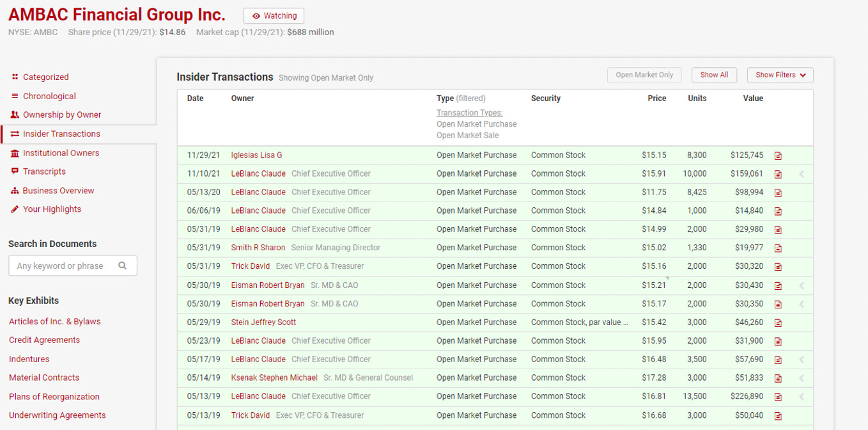Open document icon for 05/23/19 LeBlanc row

(x=778, y=342)
